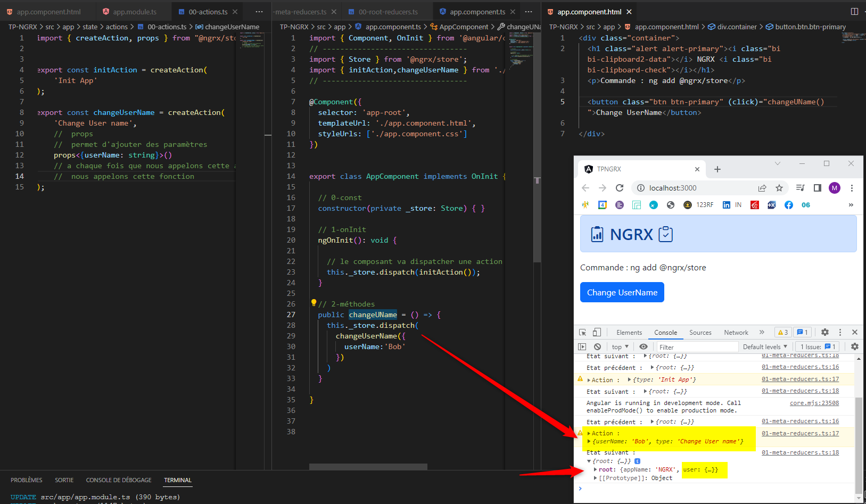Select the TERMINAL panel tab
866x504 pixels.
(x=178, y=480)
